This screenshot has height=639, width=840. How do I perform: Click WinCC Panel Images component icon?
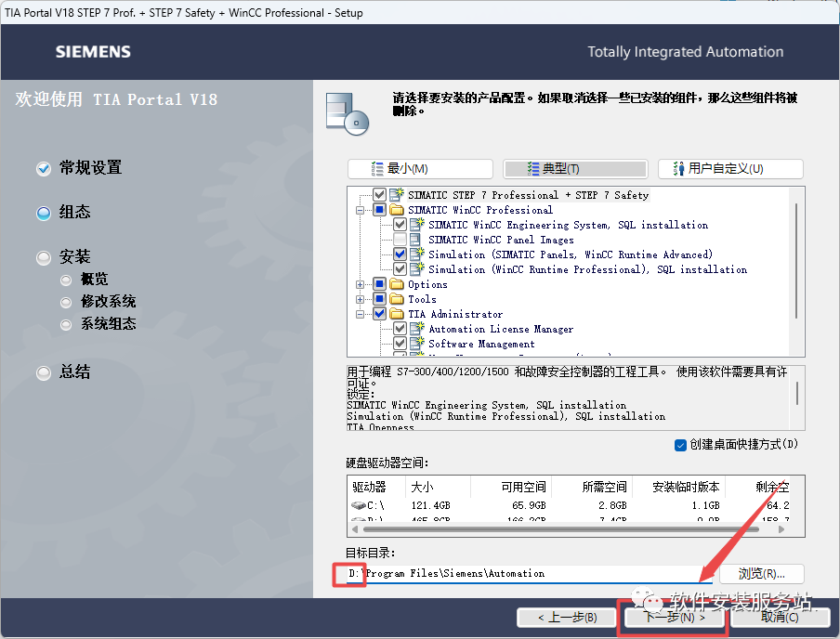tap(415, 240)
